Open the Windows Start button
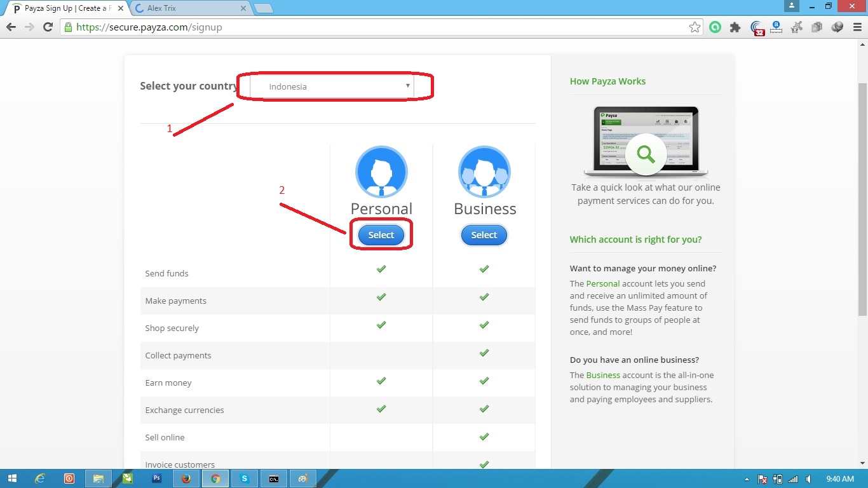The image size is (868, 488). click(13, 478)
